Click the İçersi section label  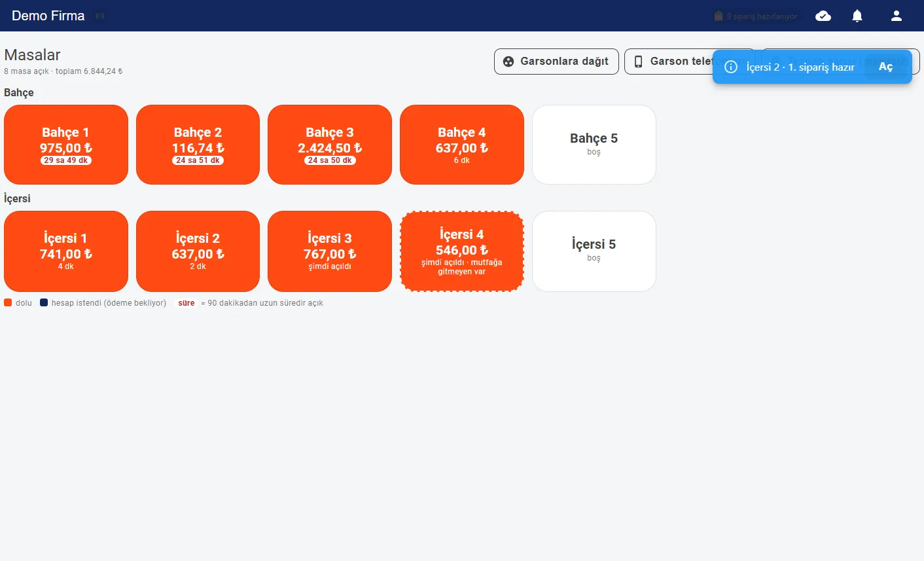(17, 199)
